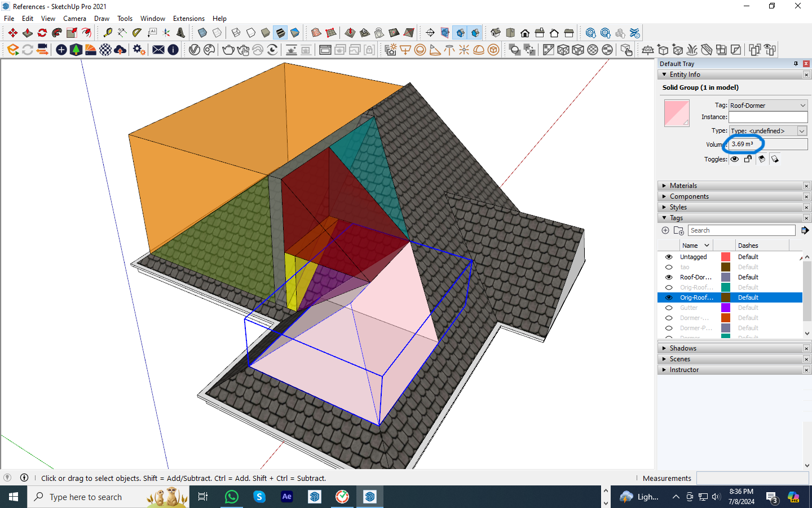Viewport: 812px width, 508px height.
Task: Open the V-Ray asset editor icon
Action: pyautogui.click(x=195, y=50)
